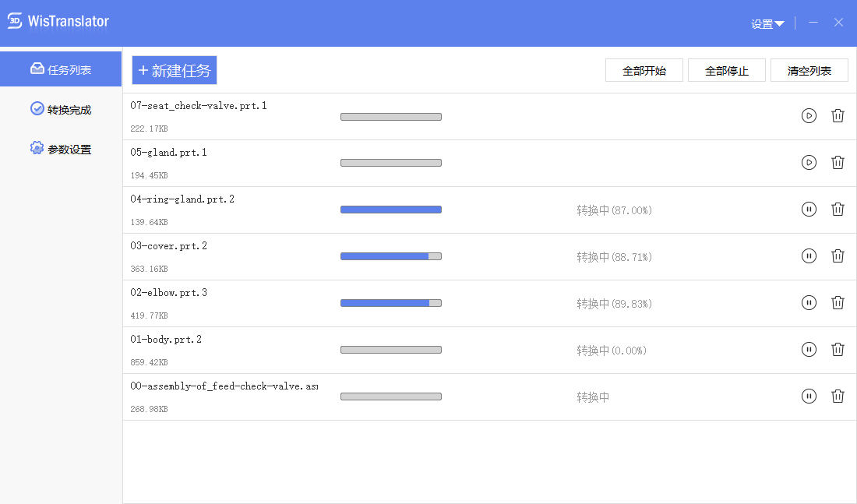Pause the 00-assembly-of_feed-check-valve task

click(x=809, y=397)
